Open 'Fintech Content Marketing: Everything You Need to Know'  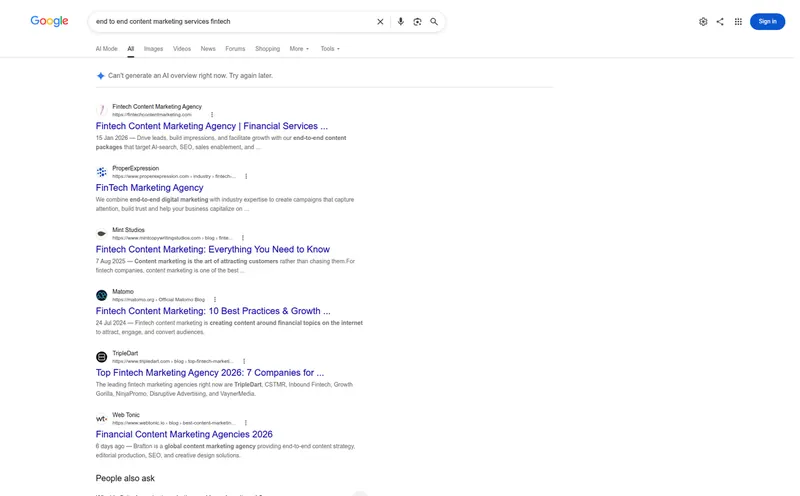(x=213, y=250)
